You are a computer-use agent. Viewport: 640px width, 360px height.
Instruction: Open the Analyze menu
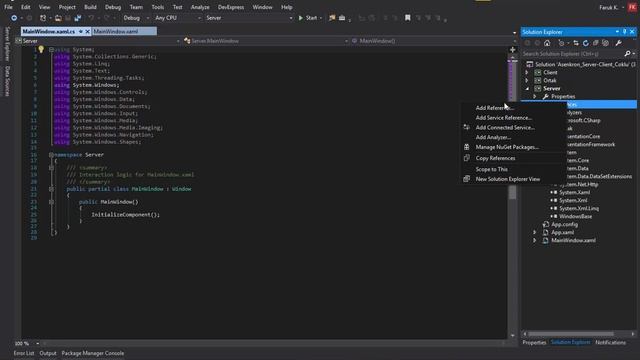(200, 7)
